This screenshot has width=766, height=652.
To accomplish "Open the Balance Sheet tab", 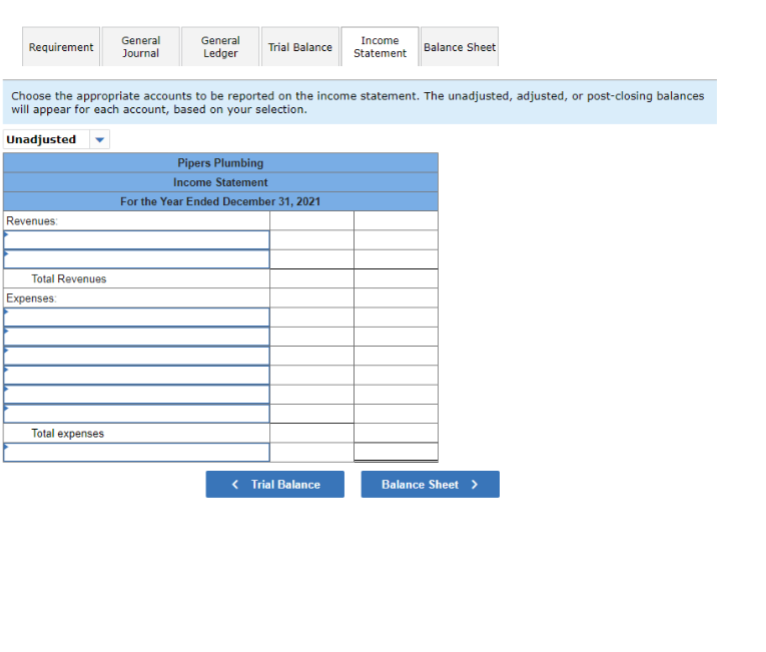I will coord(460,47).
